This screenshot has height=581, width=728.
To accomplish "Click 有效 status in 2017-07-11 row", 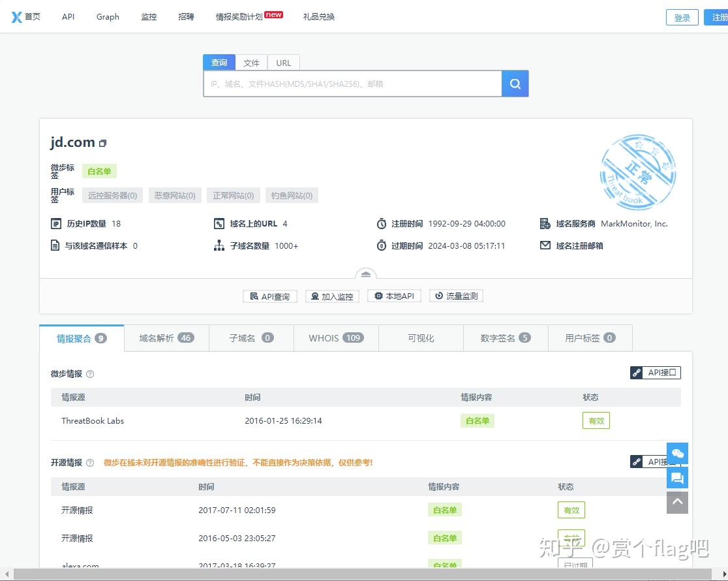I will pos(571,510).
